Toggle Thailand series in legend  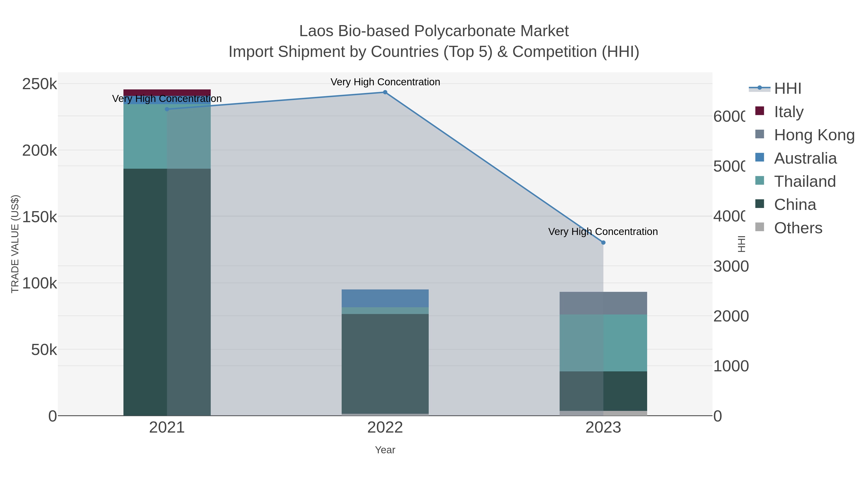(x=796, y=181)
